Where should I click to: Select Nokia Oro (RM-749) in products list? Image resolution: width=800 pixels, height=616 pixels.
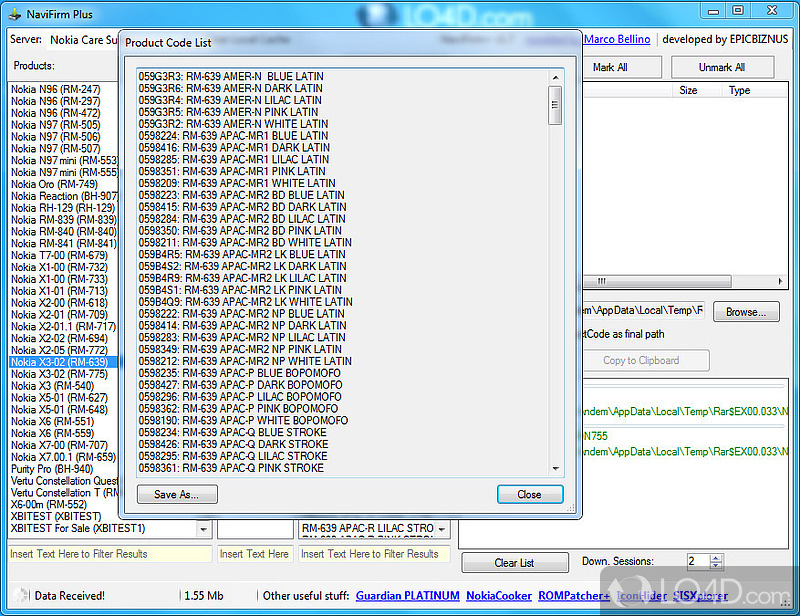tap(54, 184)
